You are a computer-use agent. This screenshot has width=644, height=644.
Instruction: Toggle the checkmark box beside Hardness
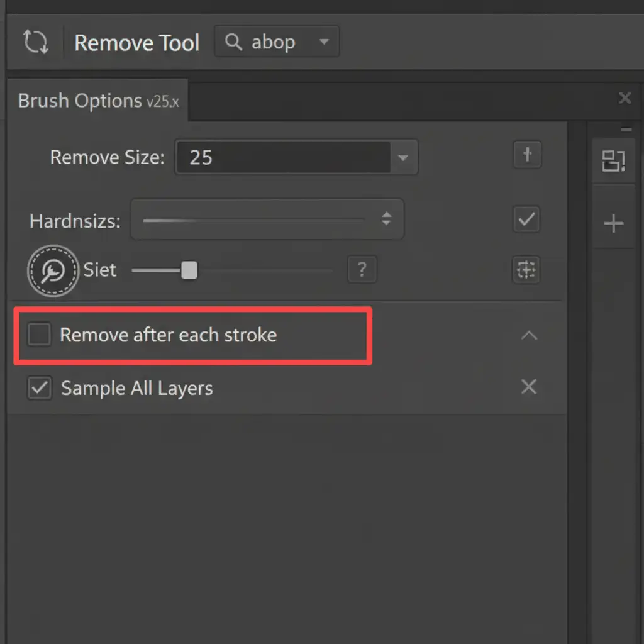tap(526, 220)
